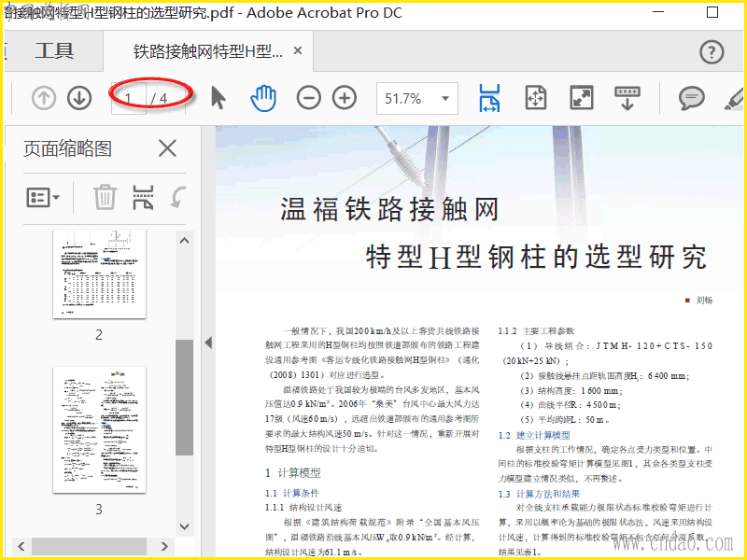The height and width of the screenshot is (560, 747).
Task: Open the page extract/organize icon
Action: [143, 197]
